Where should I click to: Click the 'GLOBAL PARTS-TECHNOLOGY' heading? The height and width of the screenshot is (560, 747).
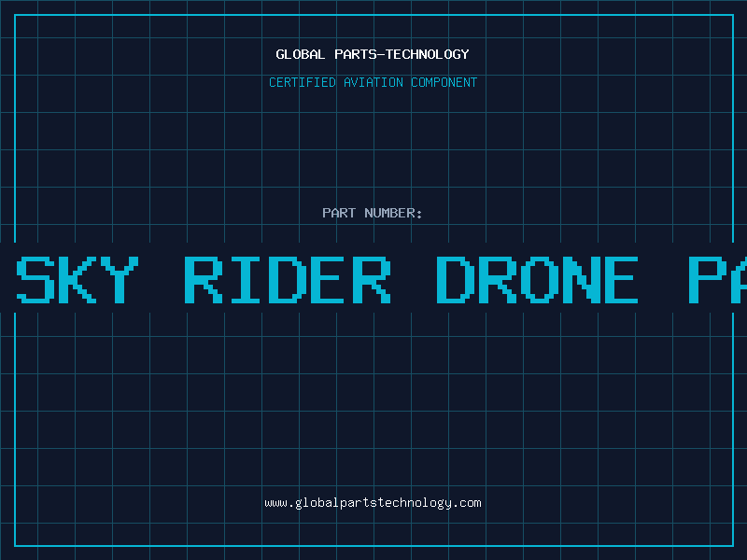coord(373,55)
